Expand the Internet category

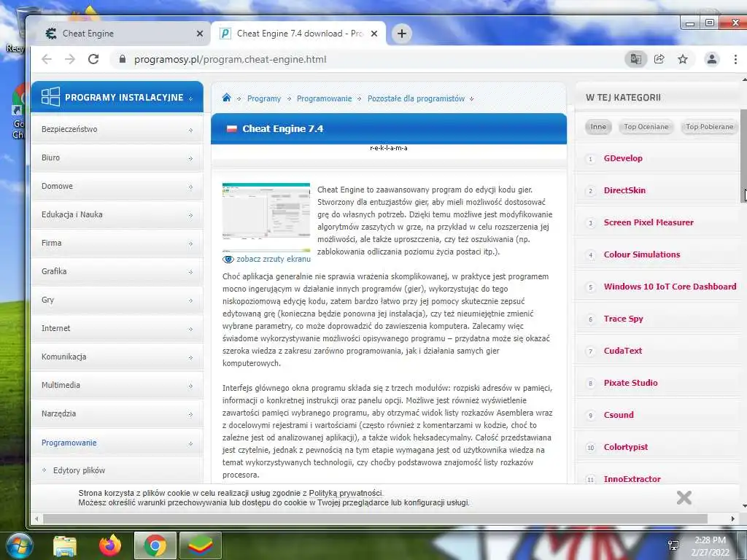tap(117, 329)
